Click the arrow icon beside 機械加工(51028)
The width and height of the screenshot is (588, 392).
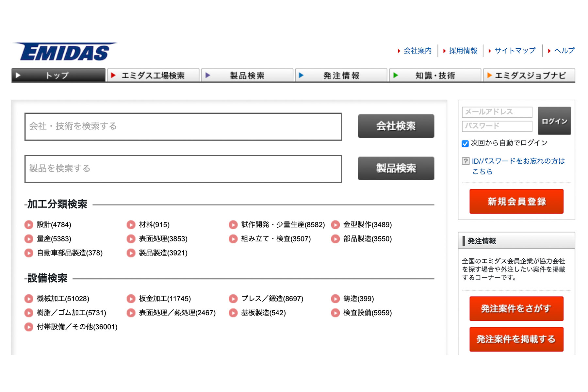pos(29,299)
